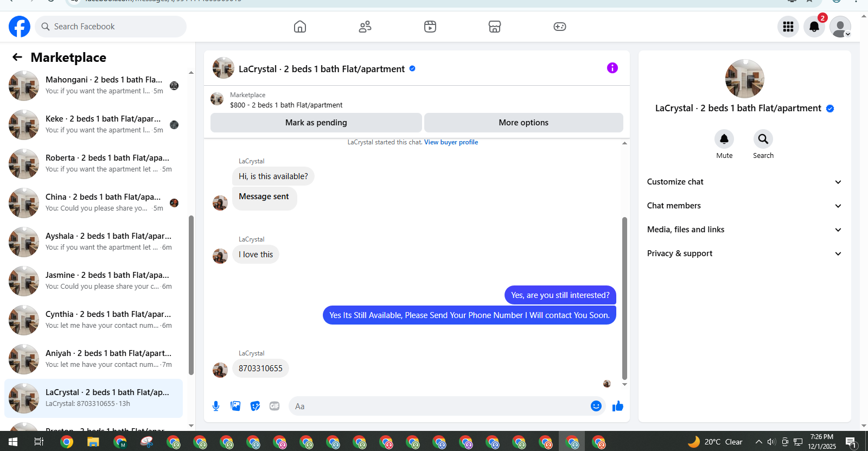Start a voice clip with microphone icon
The image size is (868, 451).
click(216, 406)
